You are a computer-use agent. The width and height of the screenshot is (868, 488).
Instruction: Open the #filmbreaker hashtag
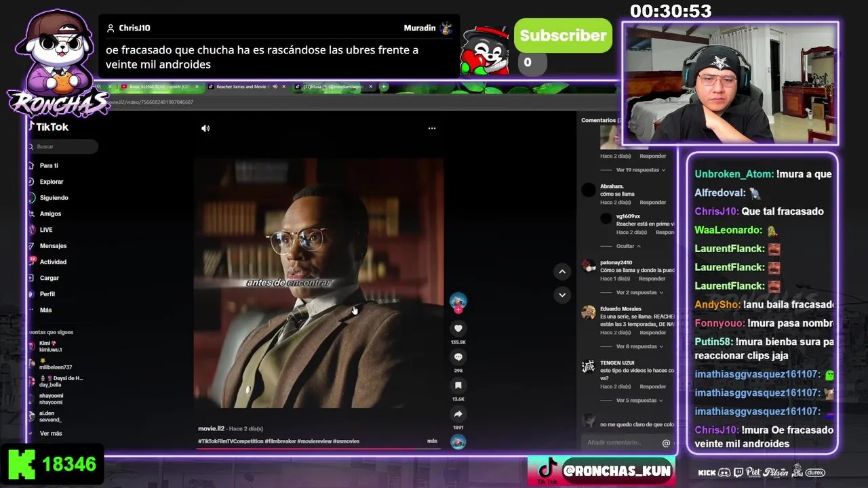coord(280,441)
